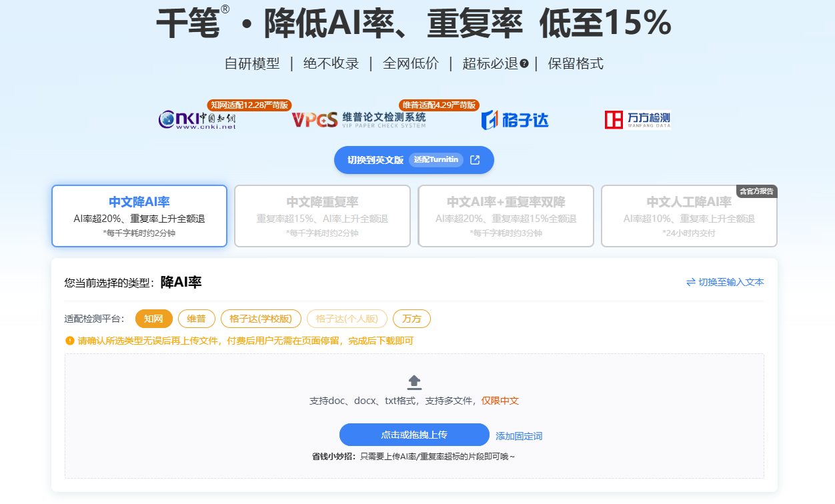The image size is (835, 504).
Task: Click the 中文降AI率 tab
Action: [139, 216]
